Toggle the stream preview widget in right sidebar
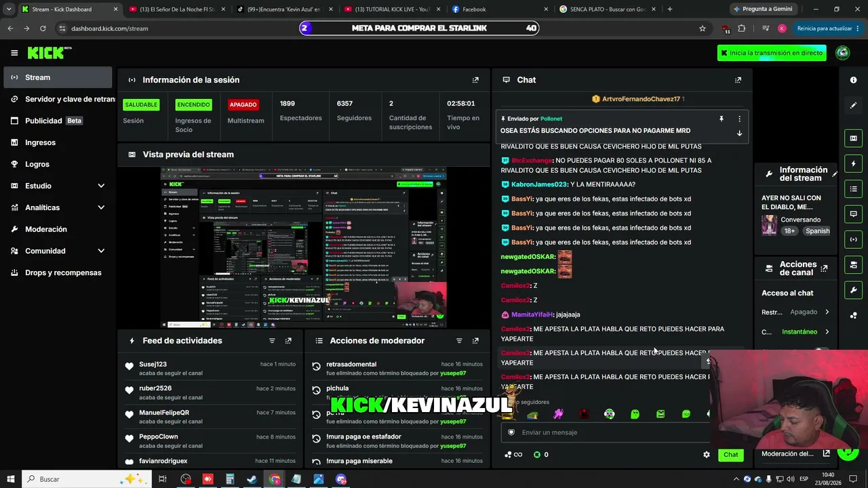 coord(853,138)
